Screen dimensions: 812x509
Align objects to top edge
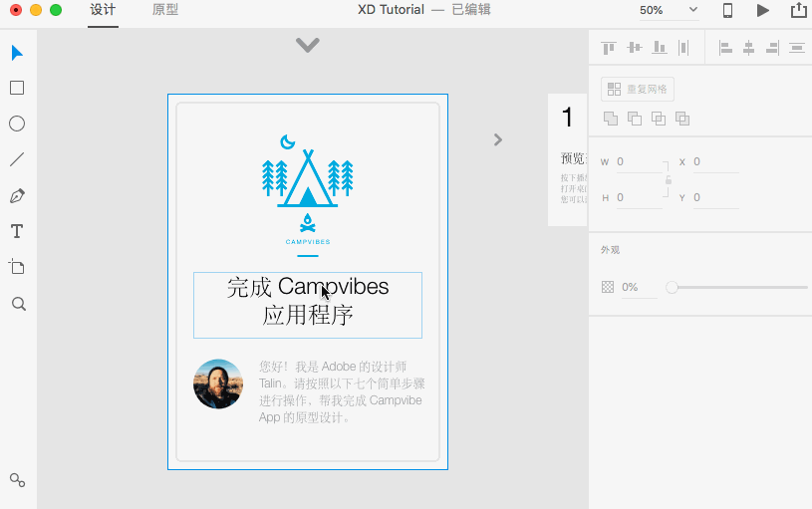tap(609, 48)
